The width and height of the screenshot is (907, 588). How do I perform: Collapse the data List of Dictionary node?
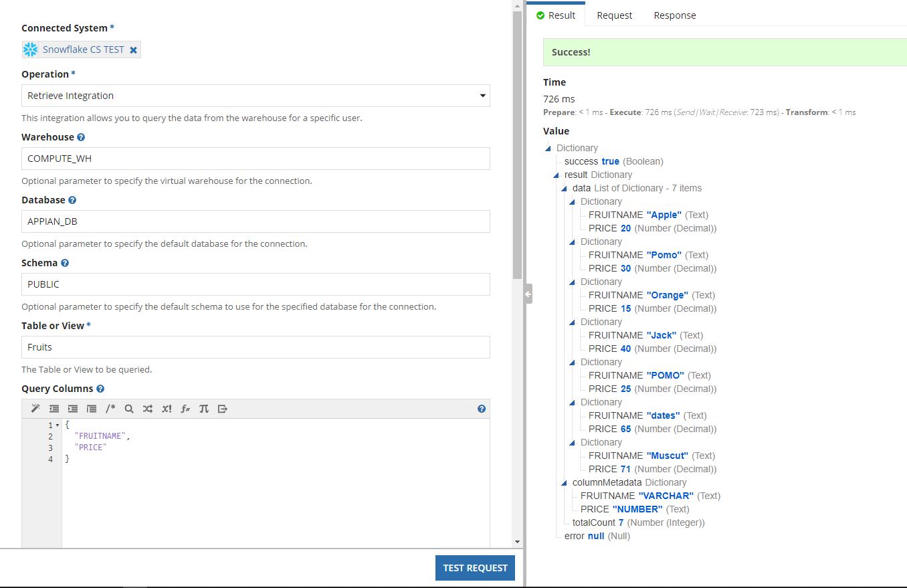coord(565,188)
